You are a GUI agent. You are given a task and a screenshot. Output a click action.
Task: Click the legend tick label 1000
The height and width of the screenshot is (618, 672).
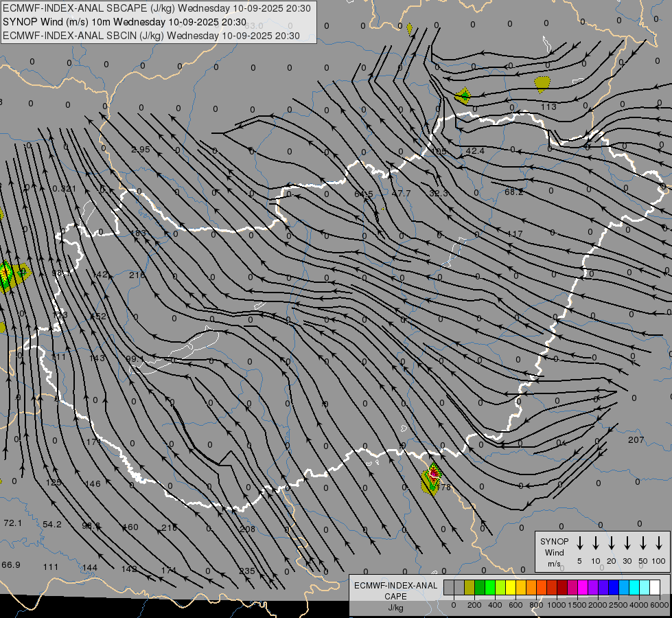557,605
